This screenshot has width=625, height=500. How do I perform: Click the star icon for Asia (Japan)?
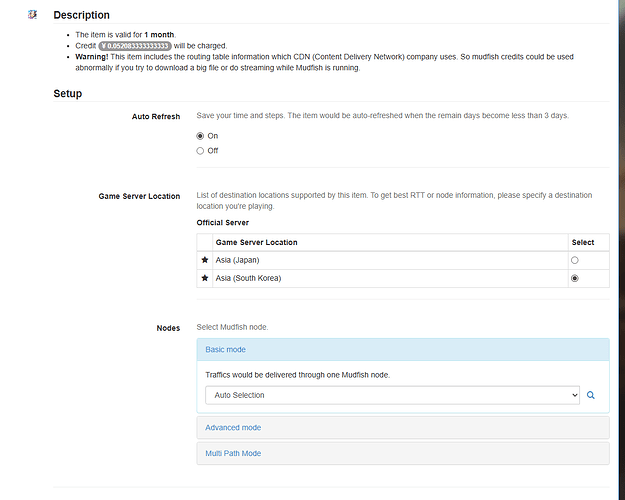point(205,260)
